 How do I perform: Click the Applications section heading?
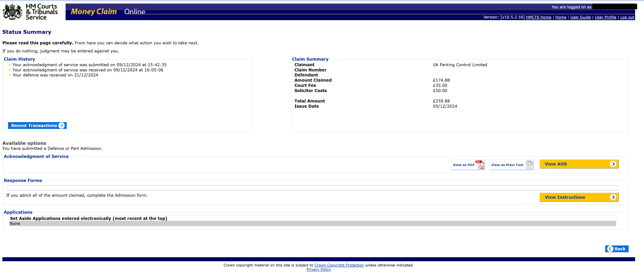(18, 212)
